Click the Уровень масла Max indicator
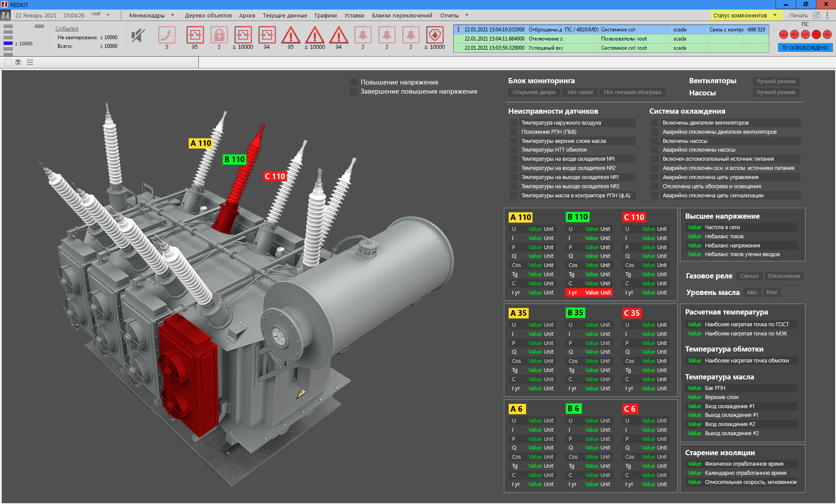Viewport: 836px width, 504px height. (x=771, y=292)
